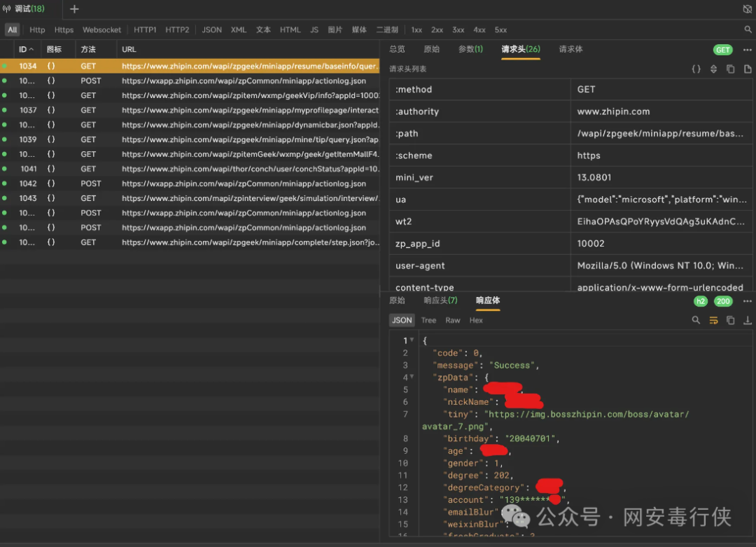
Task: Filter by HTTP2 requests
Action: click(177, 30)
